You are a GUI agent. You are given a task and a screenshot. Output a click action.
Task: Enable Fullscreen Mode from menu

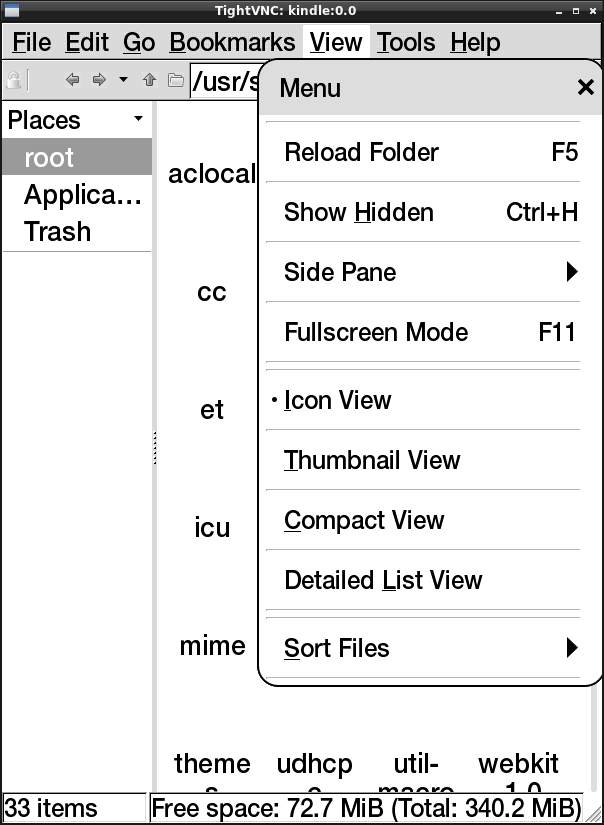(x=420, y=332)
